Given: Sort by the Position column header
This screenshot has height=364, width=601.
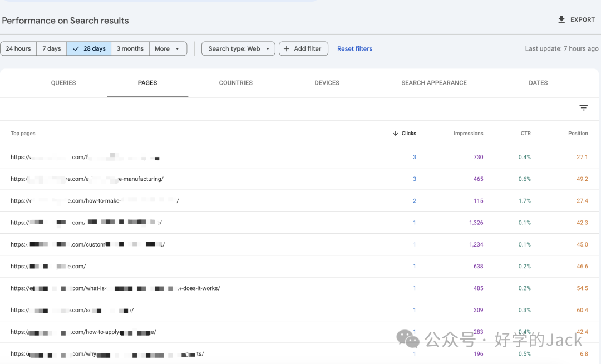Looking at the screenshot, I should point(578,134).
